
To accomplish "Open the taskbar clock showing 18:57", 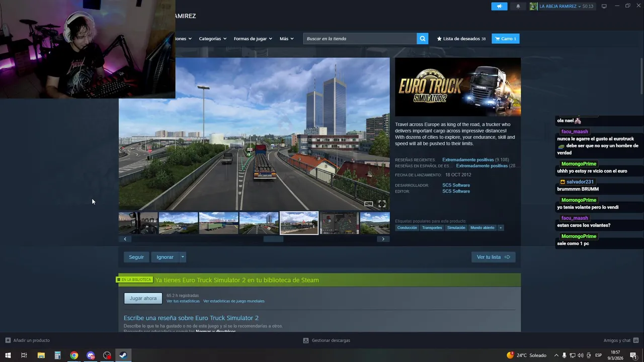I will 616,355.
